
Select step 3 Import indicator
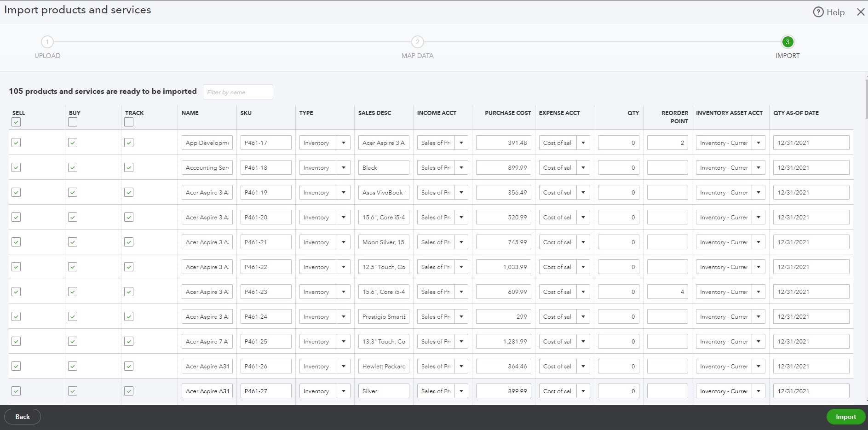tap(788, 42)
